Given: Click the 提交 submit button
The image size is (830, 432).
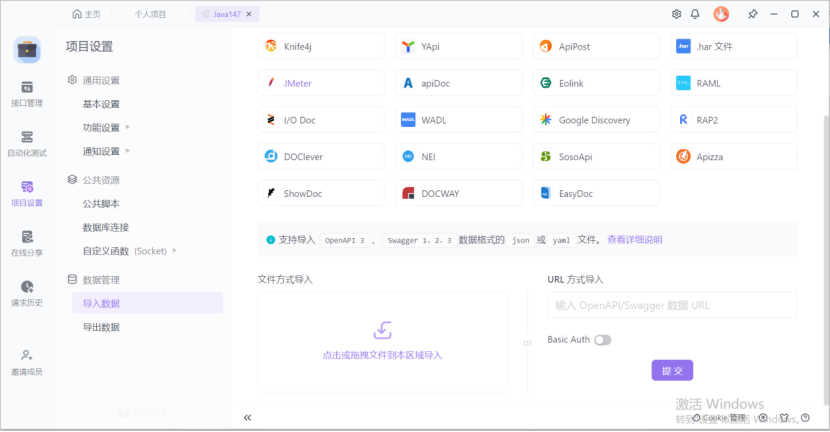Looking at the screenshot, I should point(672,371).
